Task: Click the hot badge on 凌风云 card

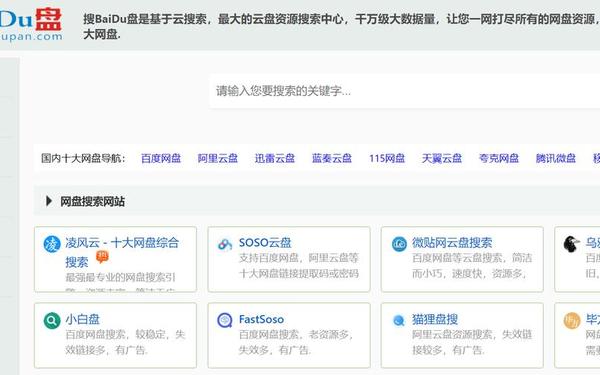Action: (x=102, y=257)
